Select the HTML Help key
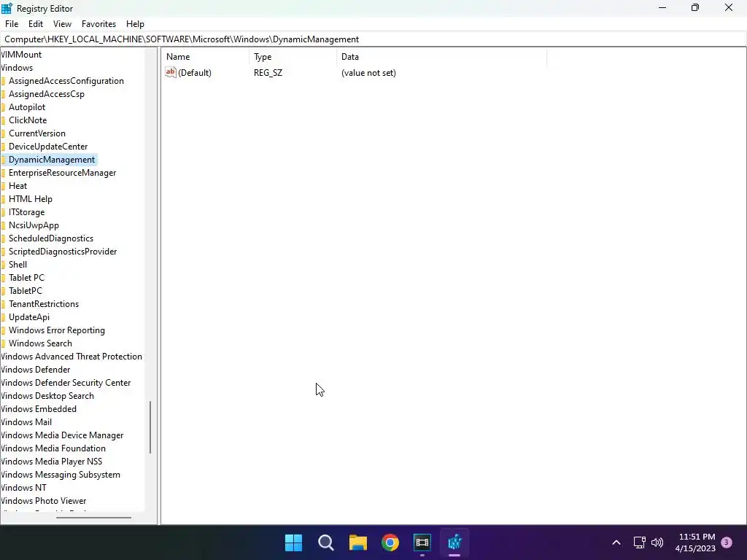The height and width of the screenshot is (560, 747). 31,198
